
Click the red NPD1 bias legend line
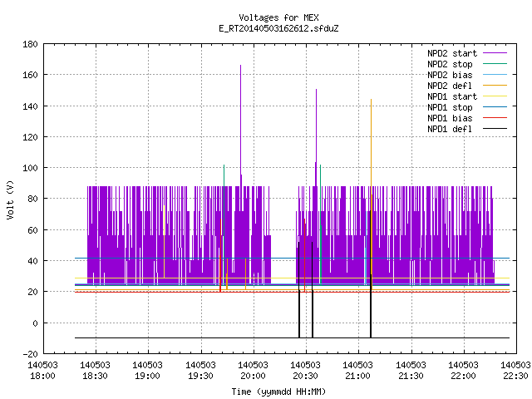click(x=495, y=118)
